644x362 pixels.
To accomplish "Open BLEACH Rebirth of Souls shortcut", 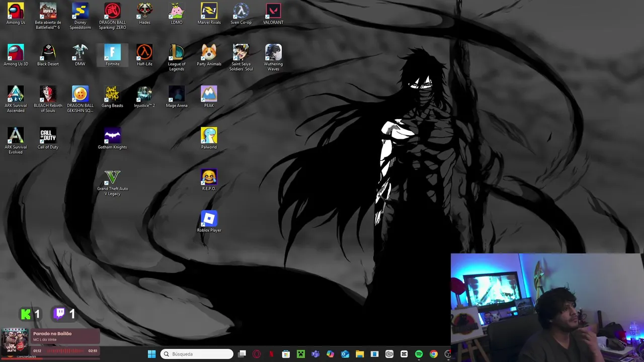I will 48,100.
